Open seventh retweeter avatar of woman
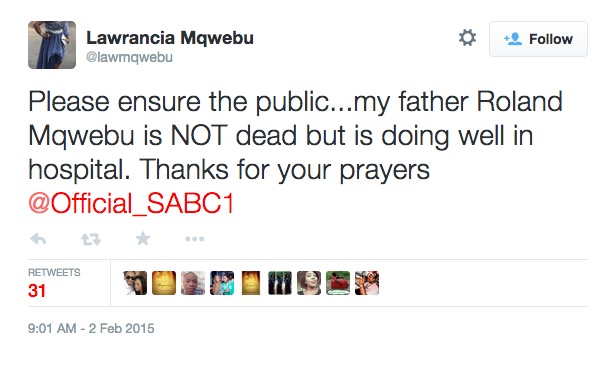 [309, 283]
